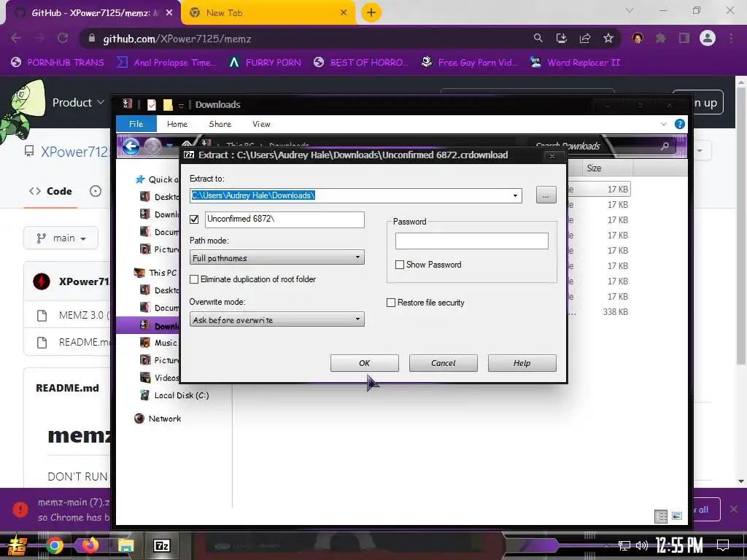Switch Explorer to large icons view
This screenshot has height=560, width=747.
click(x=677, y=516)
